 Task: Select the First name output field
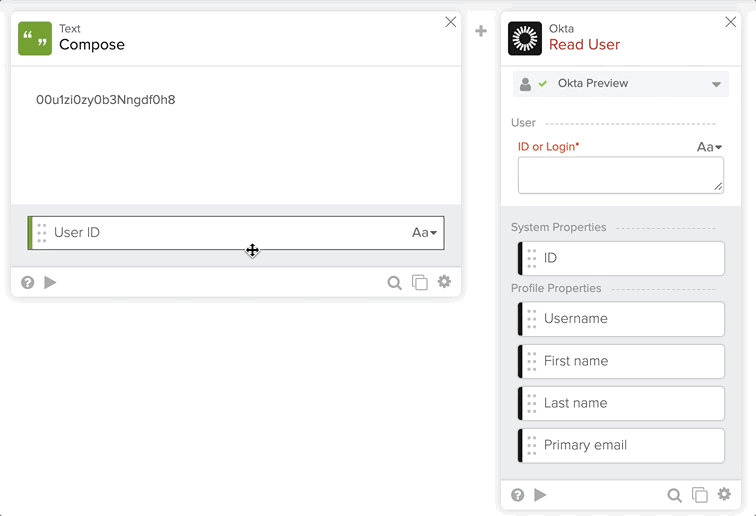621,361
